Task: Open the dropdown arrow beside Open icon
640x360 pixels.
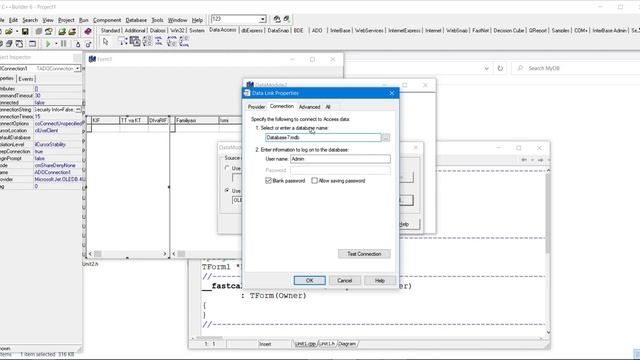Action: pyautogui.click(x=17, y=31)
